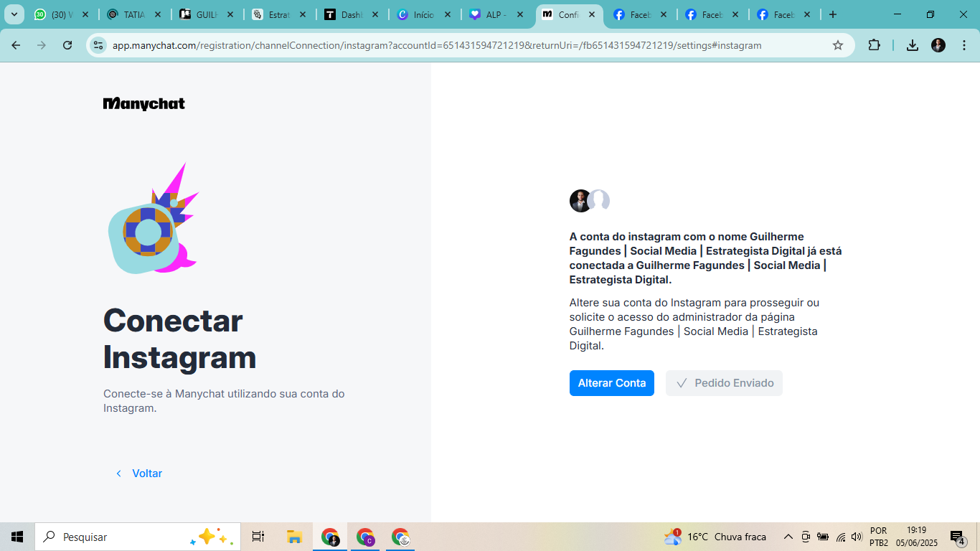This screenshot has width=980, height=551.
Task: Click the browser forward arrow
Action: click(x=42, y=45)
